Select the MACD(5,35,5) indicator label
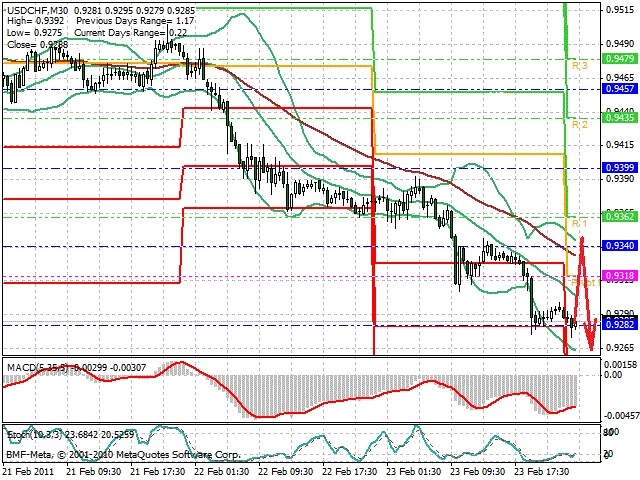The width and height of the screenshot is (640, 480). pos(37,367)
